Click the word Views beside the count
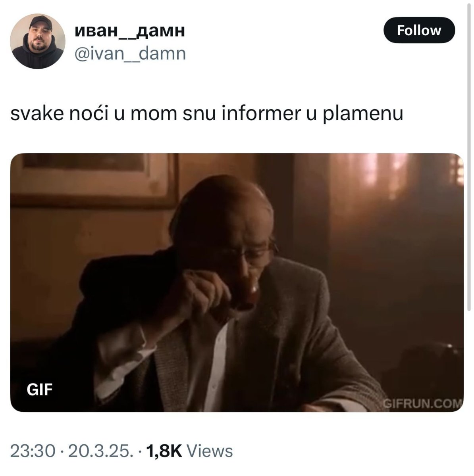 click(209, 451)
